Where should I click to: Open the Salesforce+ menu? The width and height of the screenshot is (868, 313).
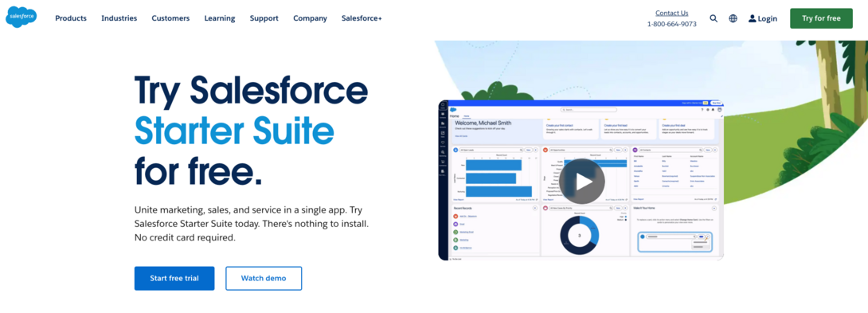coord(362,18)
